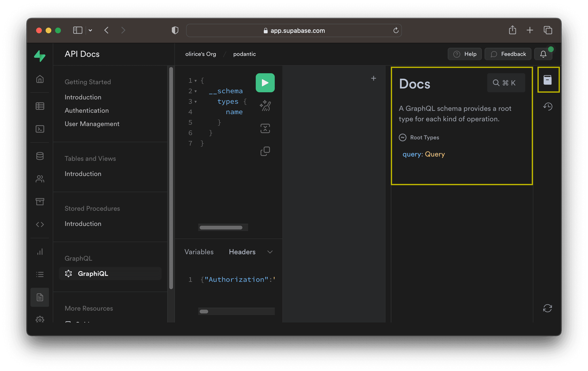Click the Feedback button
This screenshot has width=588, height=371.
pos(508,54)
